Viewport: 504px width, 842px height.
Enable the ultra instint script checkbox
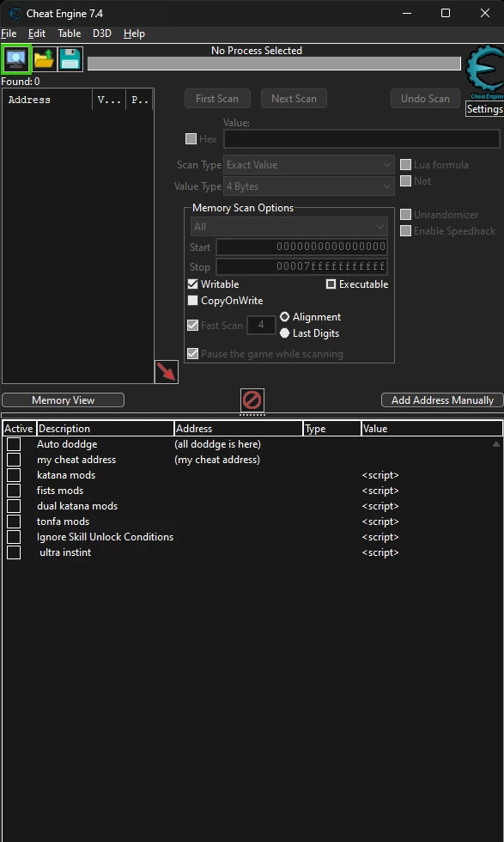pyautogui.click(x=14, y=552)
